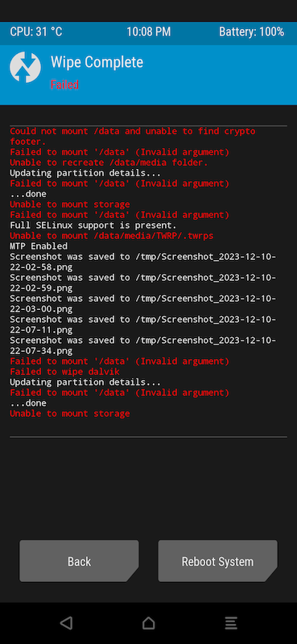Tap the triangle back navigation icon
297x644 pixels.
pyautogui.click(x=66, y=622)
